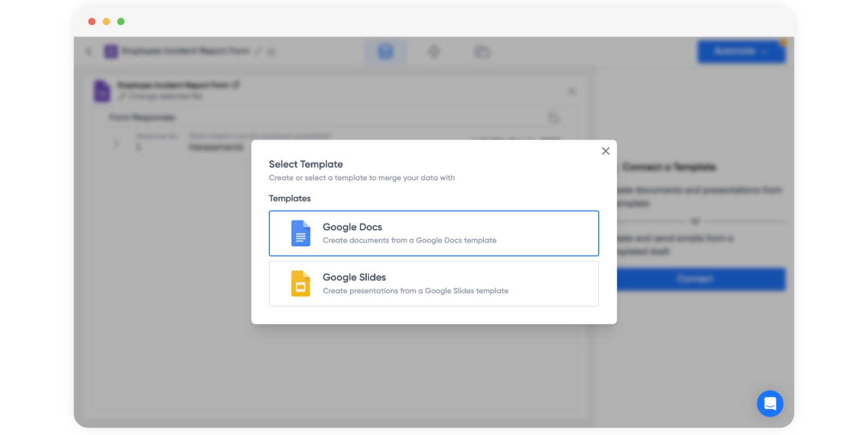Click the blue Google Docs file icon
The image size is (868, 435).
coord(300,233)
